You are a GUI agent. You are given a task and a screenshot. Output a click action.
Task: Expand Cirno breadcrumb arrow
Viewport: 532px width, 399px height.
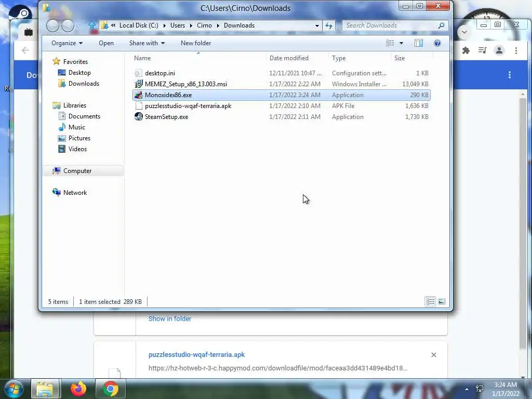pyautogui.click(x=218, y=25)
